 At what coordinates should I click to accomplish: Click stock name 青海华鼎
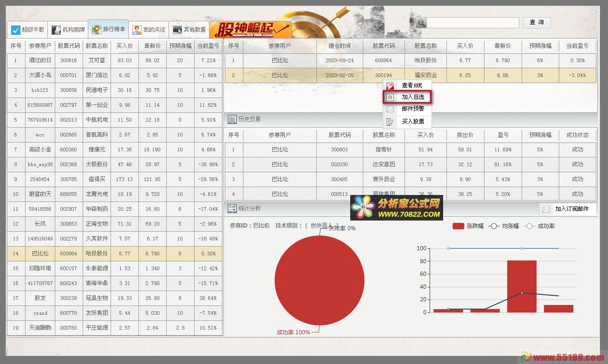tap(97, 283)
